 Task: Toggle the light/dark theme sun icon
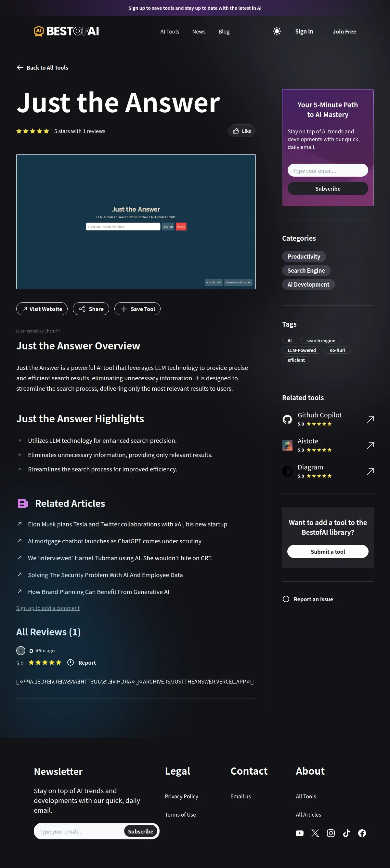pyautogui.click(x=277, y=31)
